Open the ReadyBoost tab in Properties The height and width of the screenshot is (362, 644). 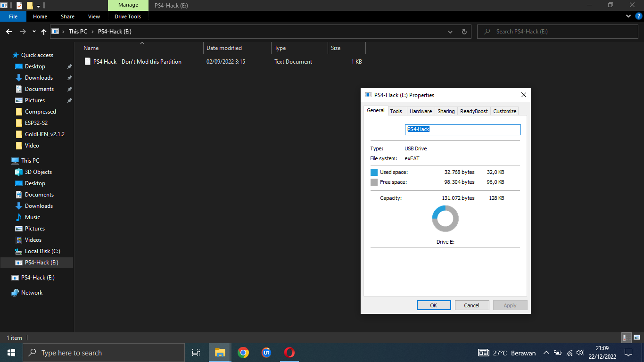pyautogui.click(x=474, y=111)
